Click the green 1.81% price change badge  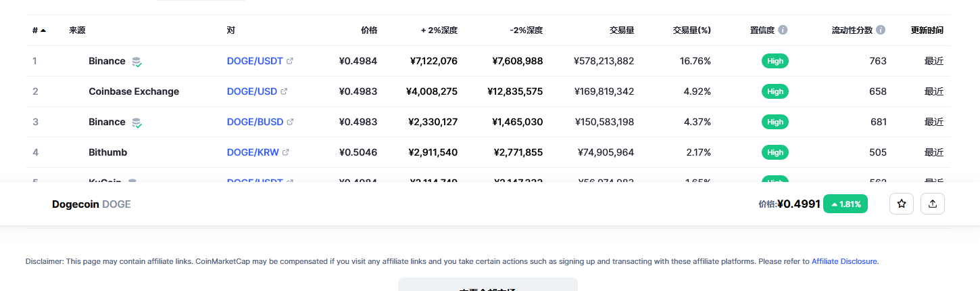(x=845, y=204)
